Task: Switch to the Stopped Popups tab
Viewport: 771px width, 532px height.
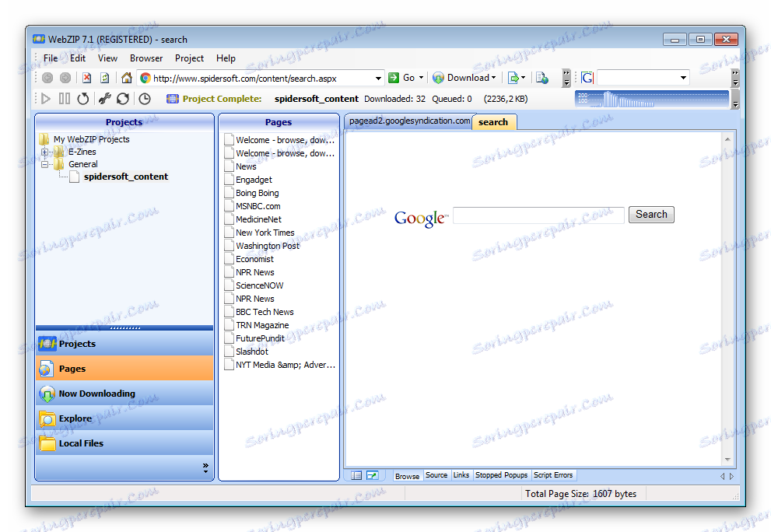Action: 501,475
